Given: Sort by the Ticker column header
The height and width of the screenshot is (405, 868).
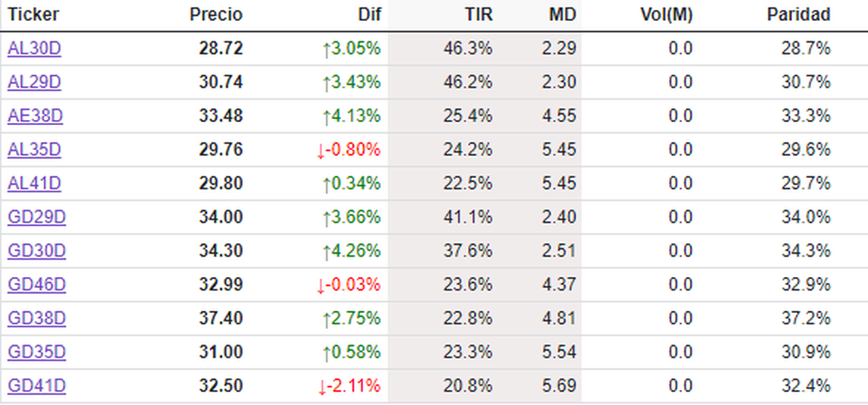Looking at the screenshot, I should tap(33, 14).
